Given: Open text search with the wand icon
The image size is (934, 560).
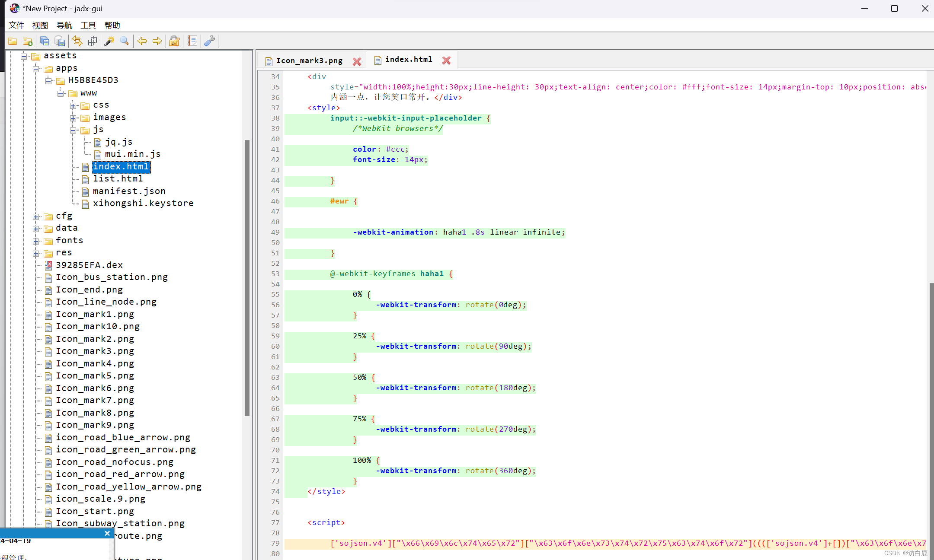Looking at the screenshot, I should pos(109,41).
